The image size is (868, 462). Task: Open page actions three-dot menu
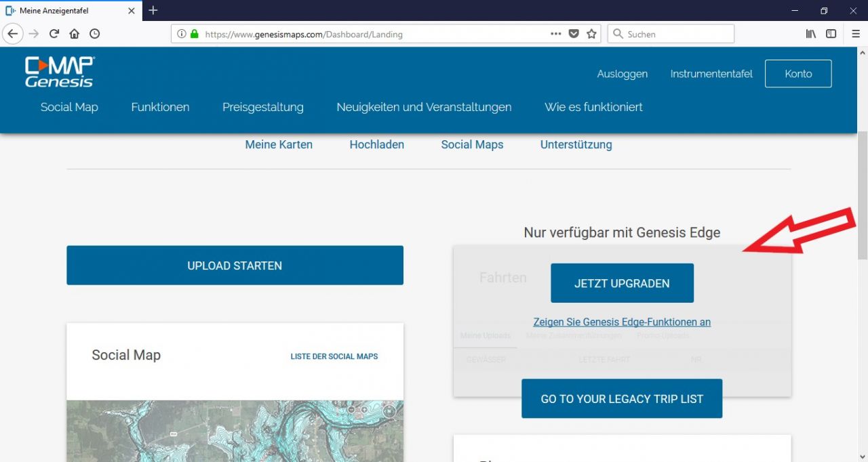(x=555, y=34)
